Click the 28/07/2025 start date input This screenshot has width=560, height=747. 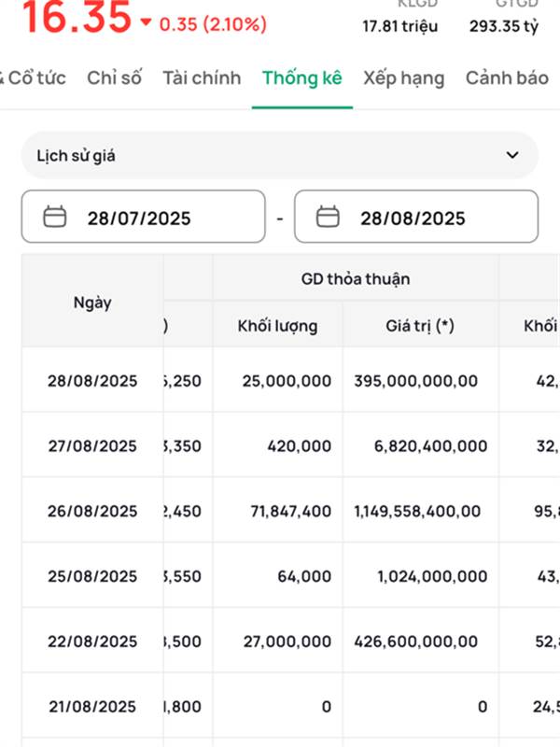(140, 218)
